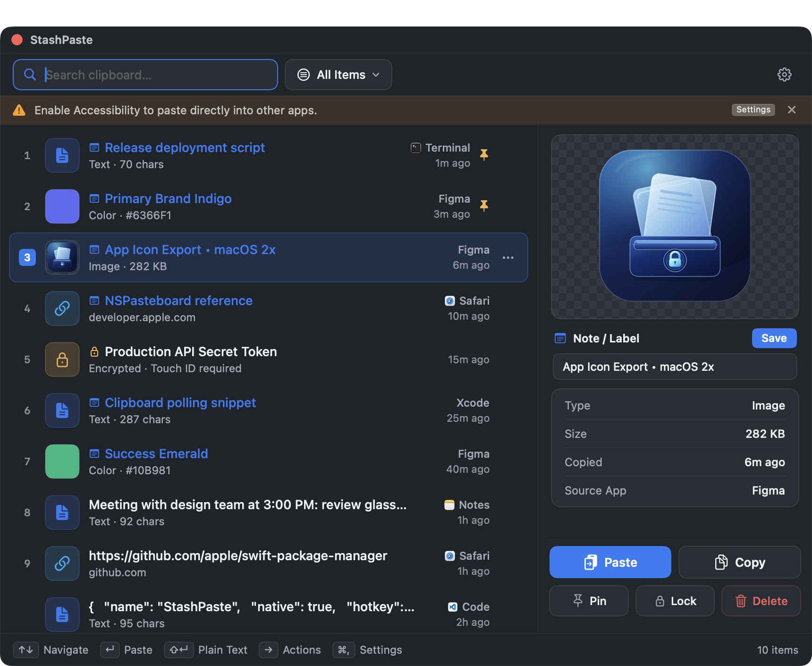
Task: Click the 10 items count
Action: (x=778, y=650)
